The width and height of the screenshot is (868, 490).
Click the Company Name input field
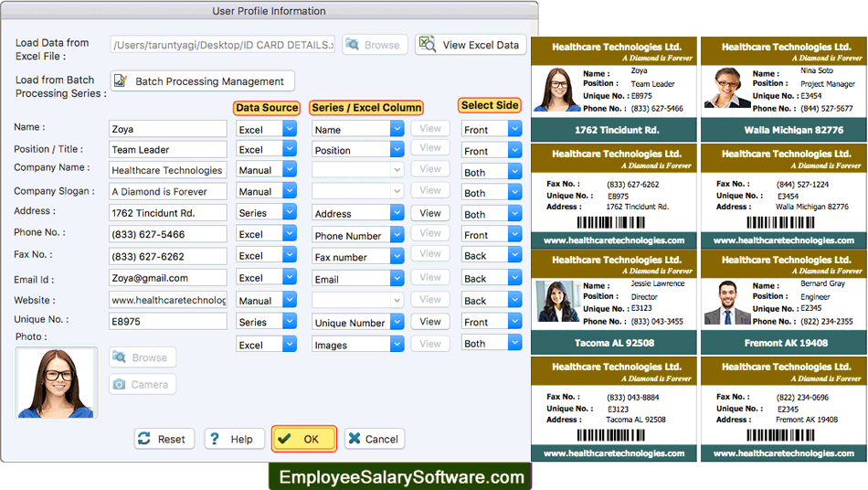(168, 170)
